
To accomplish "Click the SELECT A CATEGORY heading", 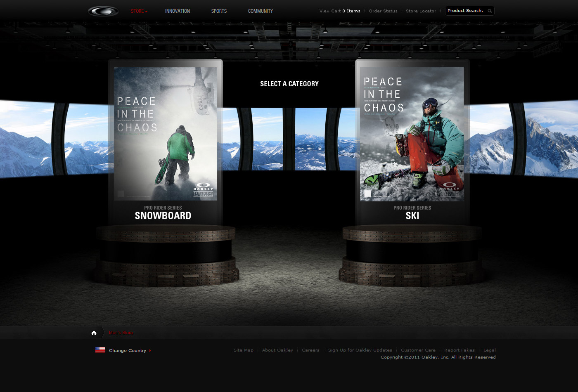I will (x=289, y=84).
